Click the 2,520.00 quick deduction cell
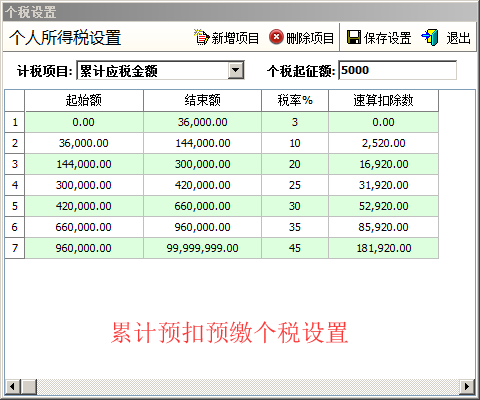Screen dimensions: 480x400 click(x=383, y=143)
